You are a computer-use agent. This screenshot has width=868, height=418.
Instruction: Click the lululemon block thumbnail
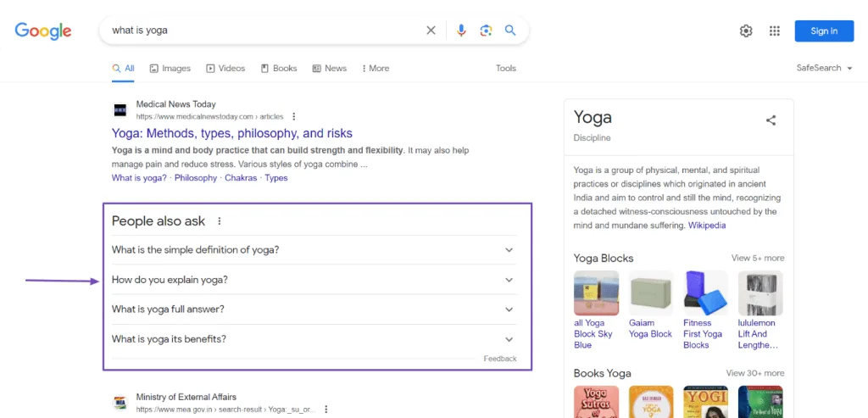tap(760, 293)
